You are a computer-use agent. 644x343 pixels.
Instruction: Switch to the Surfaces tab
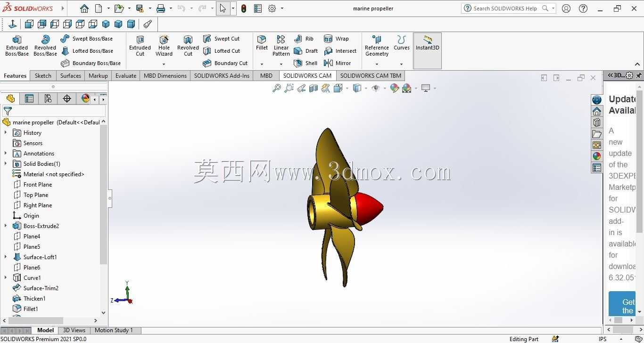click(x=71, y=76)
